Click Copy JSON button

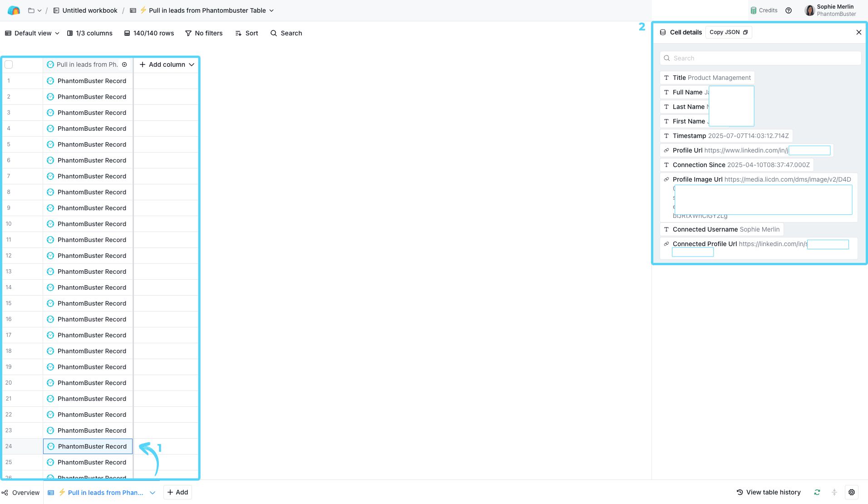729,32
